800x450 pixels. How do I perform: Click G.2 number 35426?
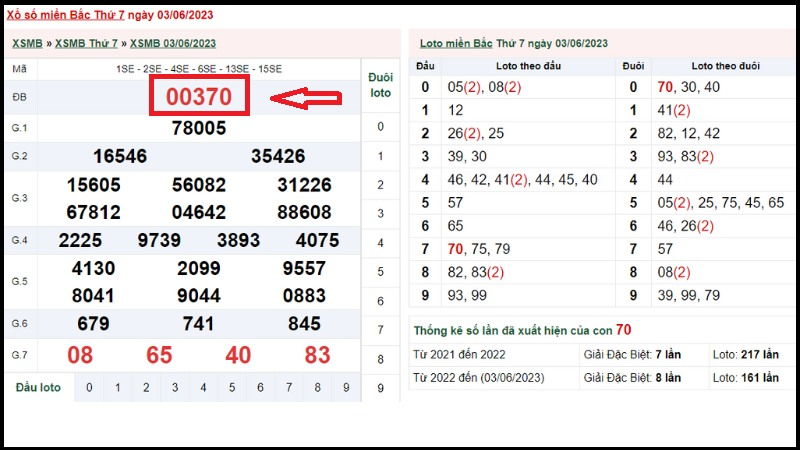278,156
